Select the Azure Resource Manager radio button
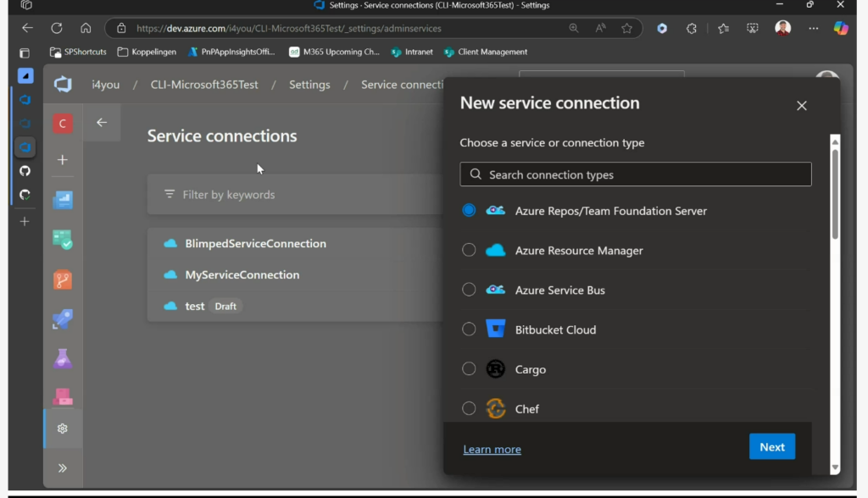Screen dimensions: 868x498 [469, 250]
